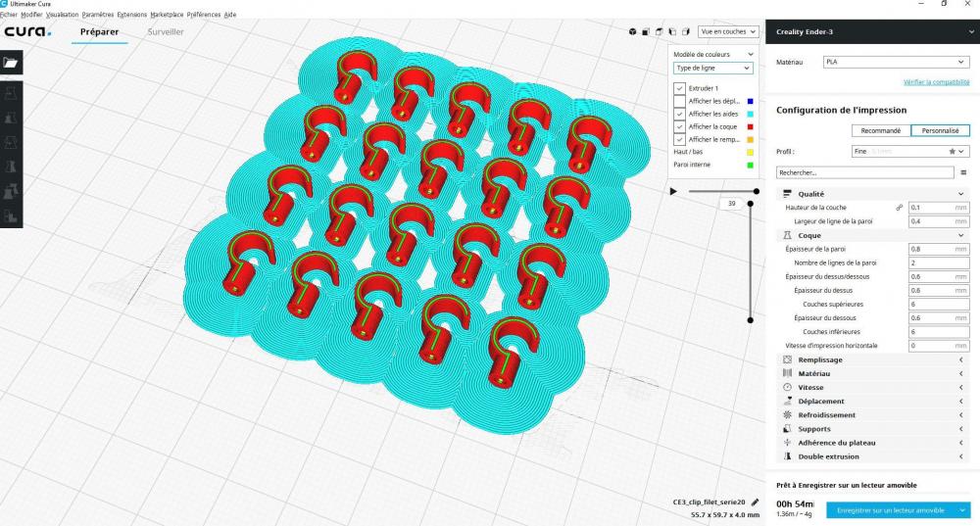980x526 pixels.
Task: Expand the Remplissage settings section
Action: (x=960, y=359)
